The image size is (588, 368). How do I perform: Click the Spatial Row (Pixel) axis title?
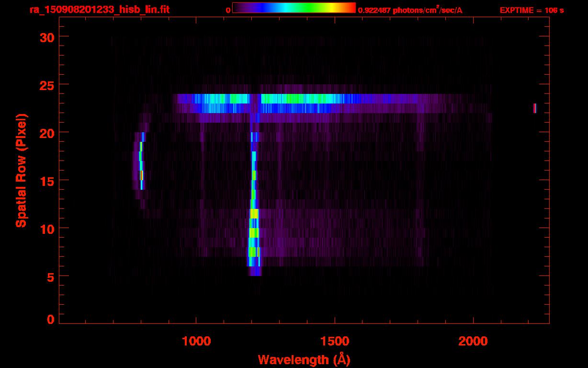pos(21,171)
